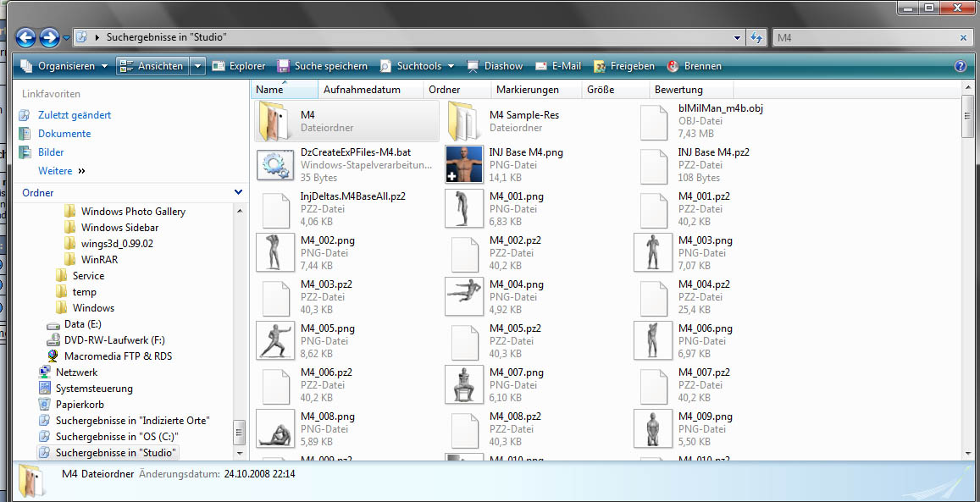Click the folder tree scroll-down arrow
The width and height of the screenshot is (980, 502).
tap(239, 453)
